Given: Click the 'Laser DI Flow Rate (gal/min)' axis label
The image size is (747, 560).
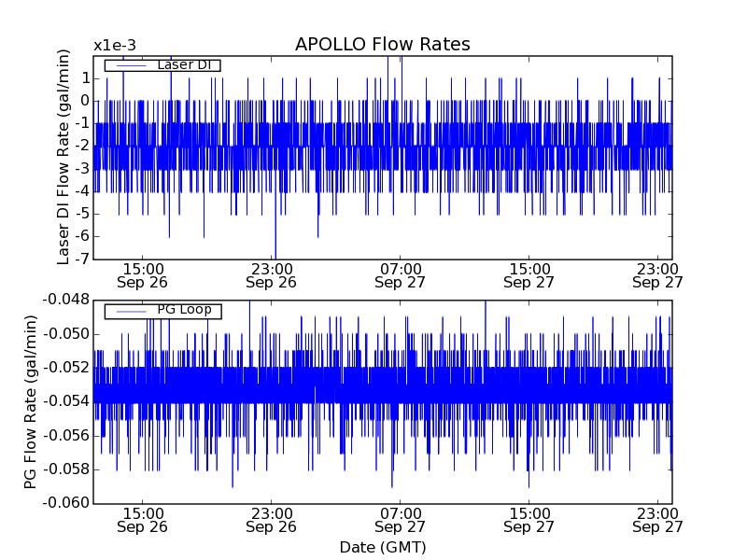Looking at the screenshot, I should [x=63, y=157].
